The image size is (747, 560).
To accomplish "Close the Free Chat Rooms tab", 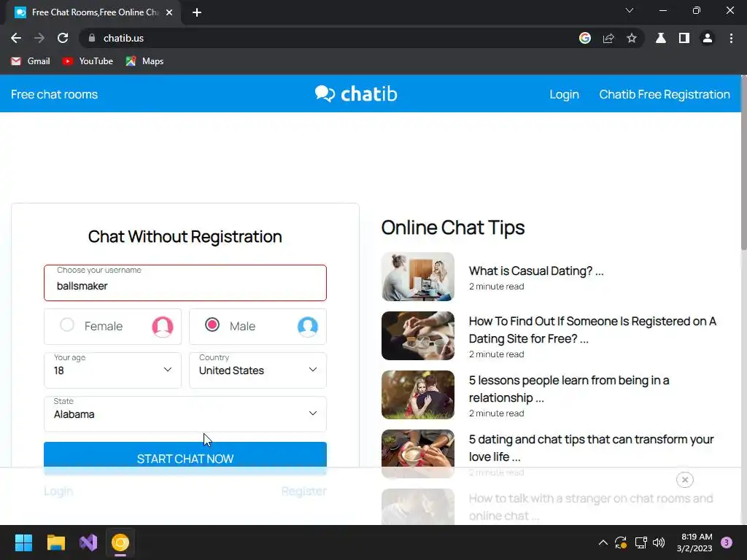I will point(169,12).
